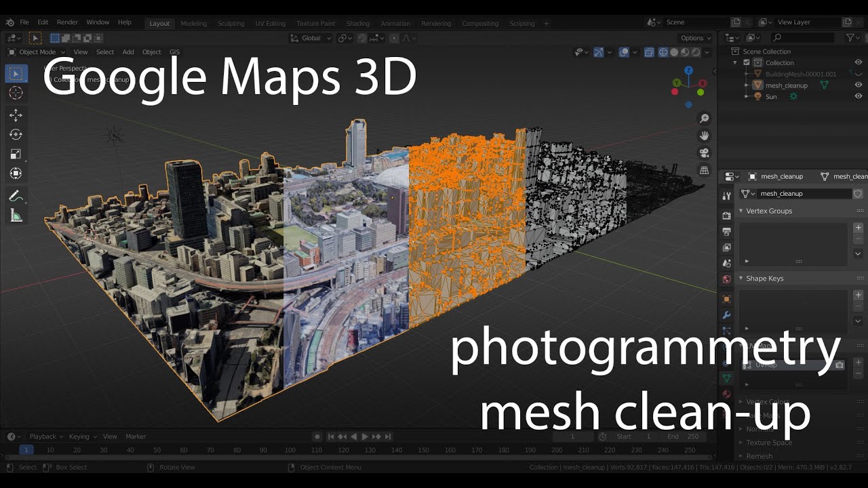
Task: Toggle the fake user shield for mesh_cleanup
Action: [x=857, y=193]
